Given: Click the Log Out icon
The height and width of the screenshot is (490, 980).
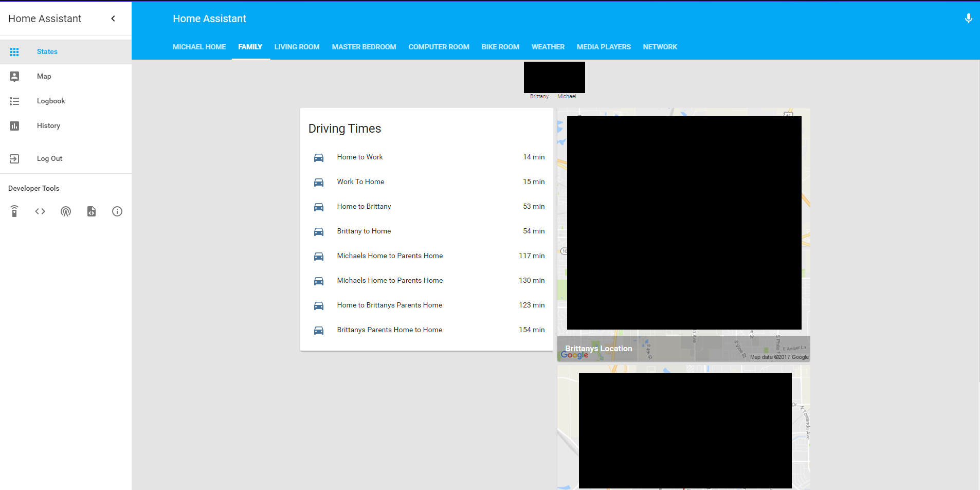Looking at the screenshot, I should [x=14, y=159].
